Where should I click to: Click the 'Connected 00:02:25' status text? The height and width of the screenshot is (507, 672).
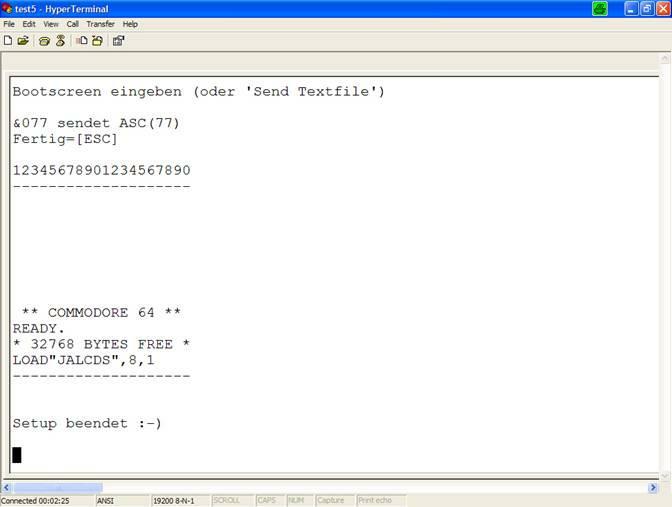coord(35,501)
